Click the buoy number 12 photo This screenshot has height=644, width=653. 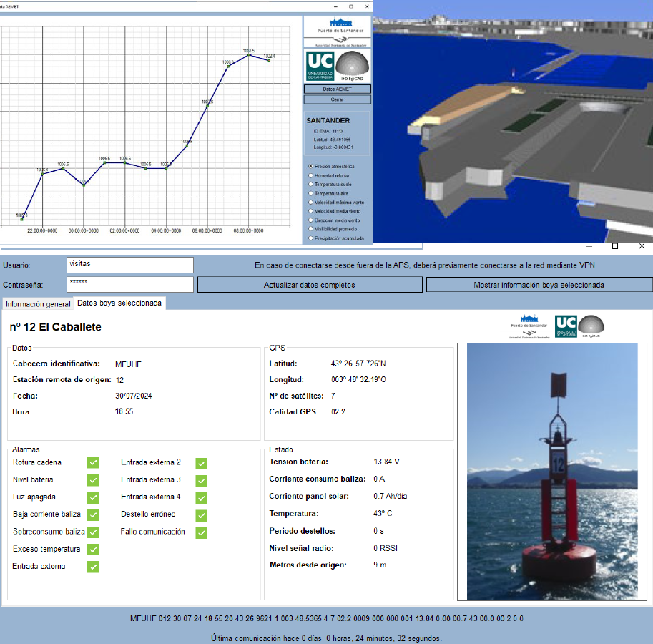[x=552, y=472]
